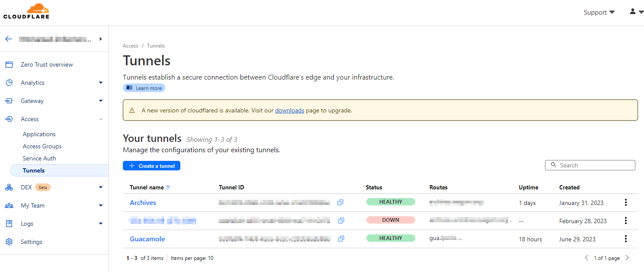This screenshot has width=644, height=272.
Task: Click the Create a tunnel button
Action: coord(151,166)
